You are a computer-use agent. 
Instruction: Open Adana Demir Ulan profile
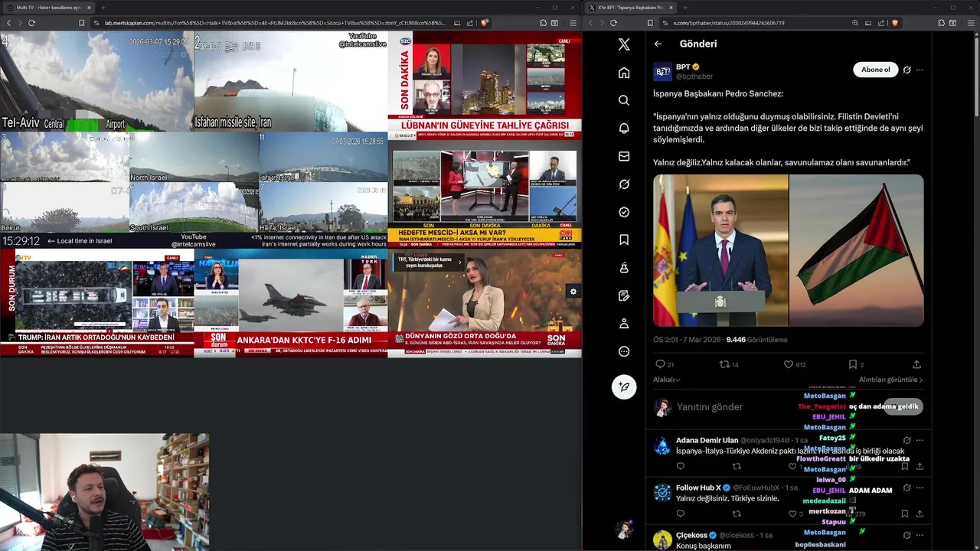pyautogui.click(x=707, y=440)
